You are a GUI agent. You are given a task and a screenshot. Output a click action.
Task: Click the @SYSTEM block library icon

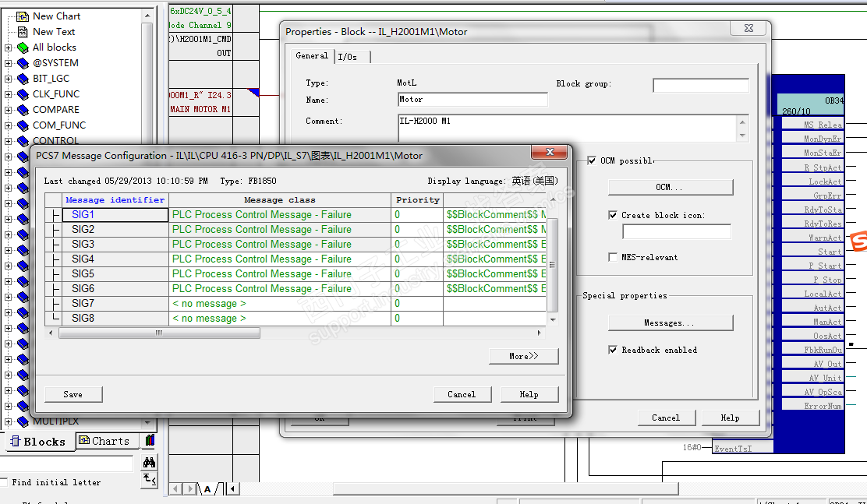23,63
